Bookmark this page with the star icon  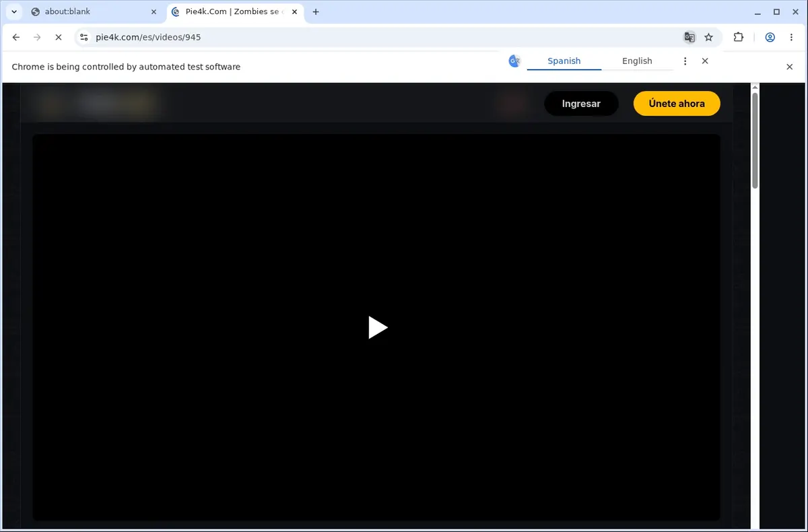tap(708, 37)
